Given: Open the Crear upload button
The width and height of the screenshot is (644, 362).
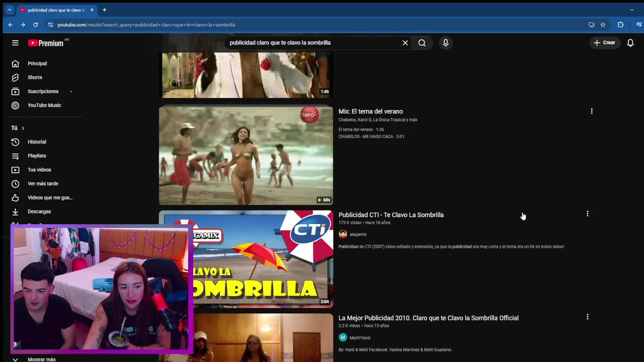Looking at the screenshot, I should [x=604, y=43].
